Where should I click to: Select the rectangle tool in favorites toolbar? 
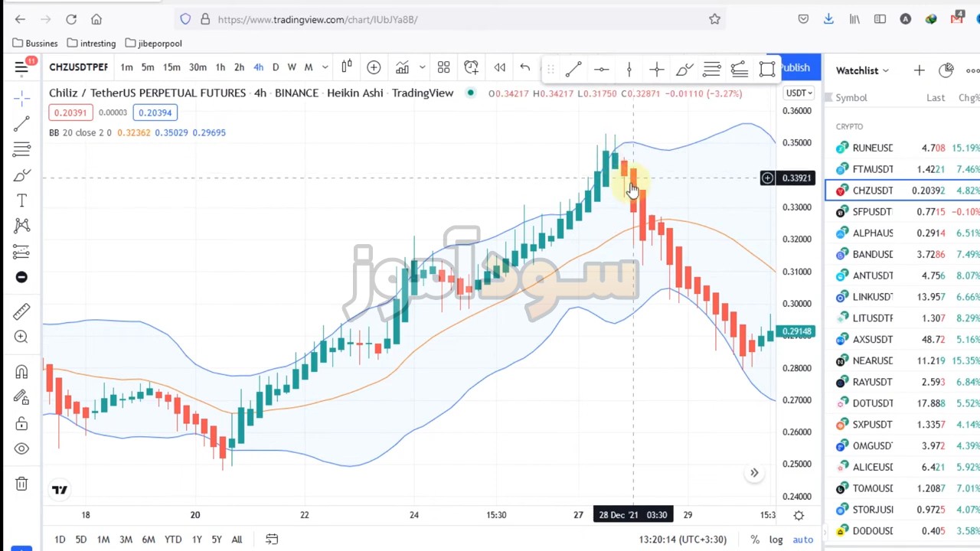766,70
